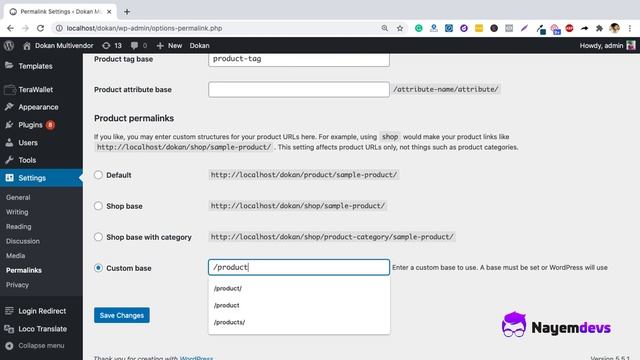This screenshot has height=360, width=640.
Task: Open Permalinks settings submenu
Action: click(24, 270)
